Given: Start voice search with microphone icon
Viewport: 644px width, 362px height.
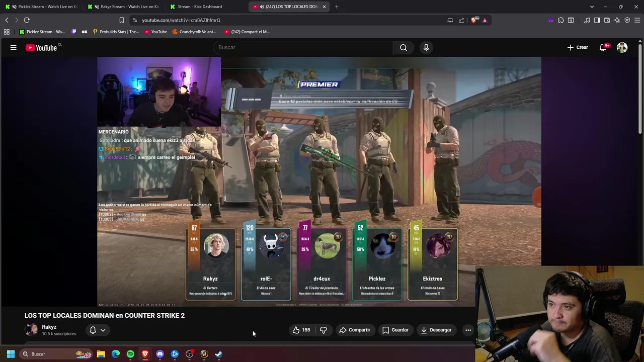Looking at the screenshot, I should (426, 47).
